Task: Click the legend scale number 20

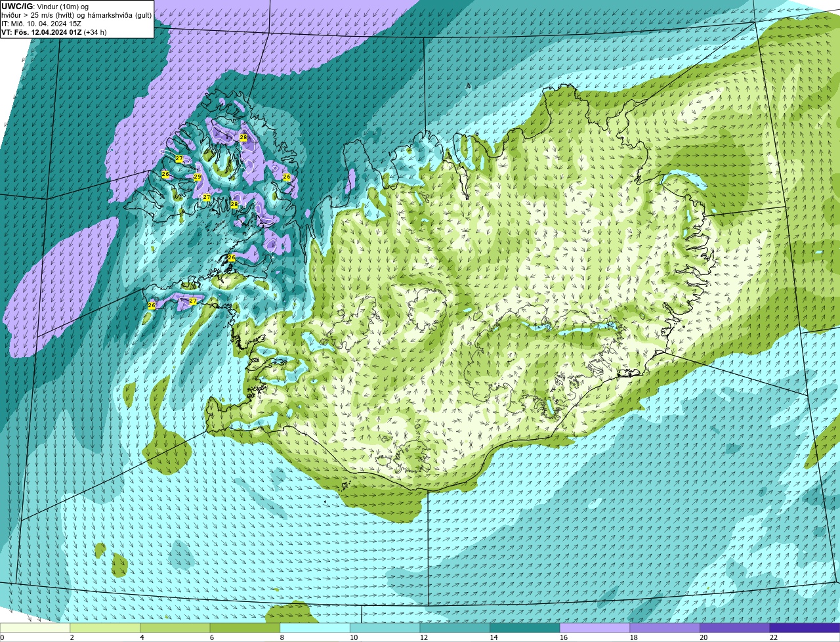Action: click(703, 637)
